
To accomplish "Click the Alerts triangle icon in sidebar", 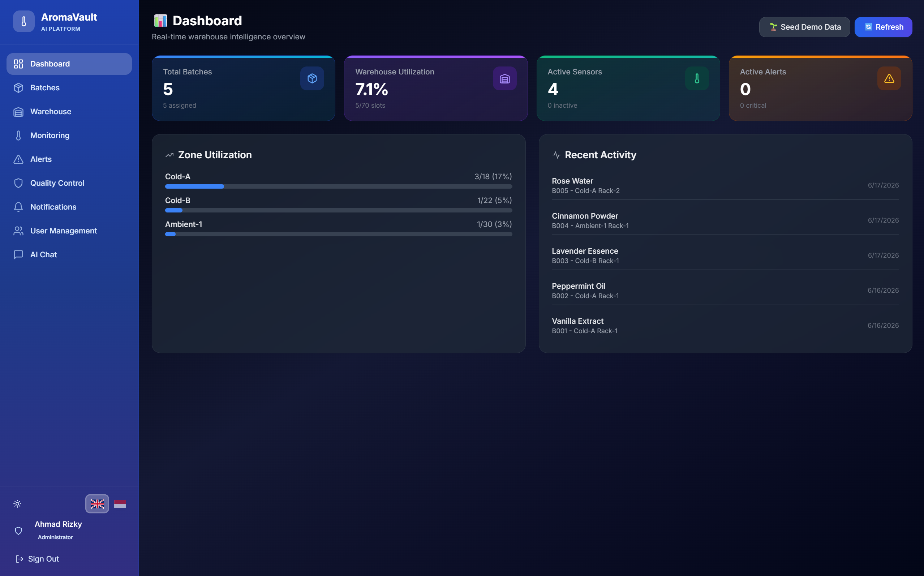I will (x=18, y=159).
